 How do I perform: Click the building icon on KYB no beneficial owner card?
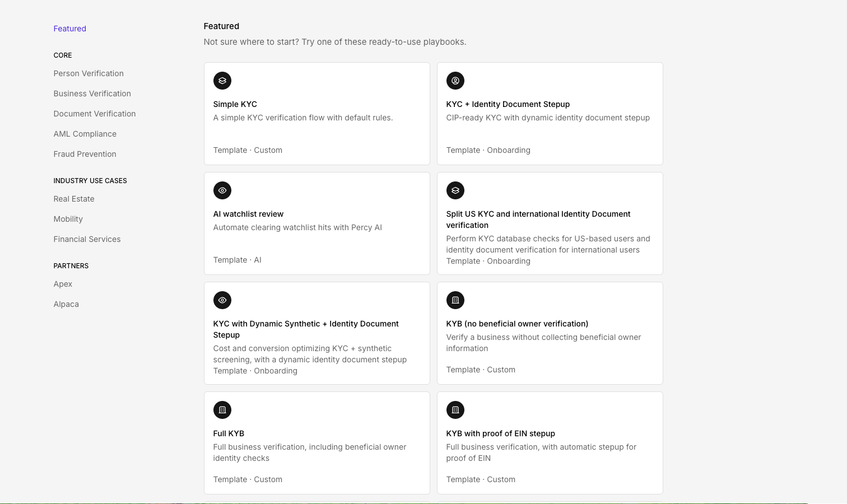click(x=455, y=300)
